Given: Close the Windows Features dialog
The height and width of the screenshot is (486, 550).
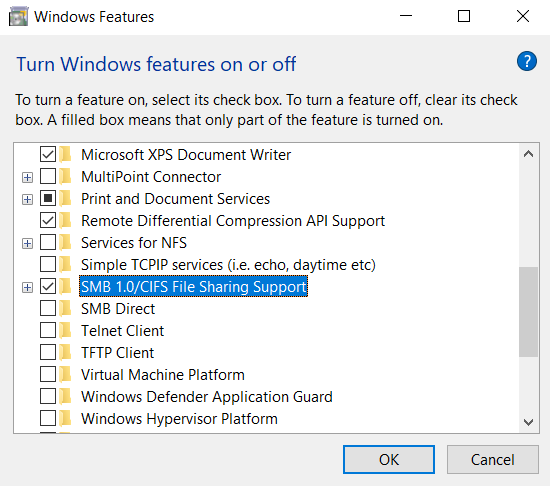Looking at the screenshot, I should pyautogui.click(x=523, y=16).
